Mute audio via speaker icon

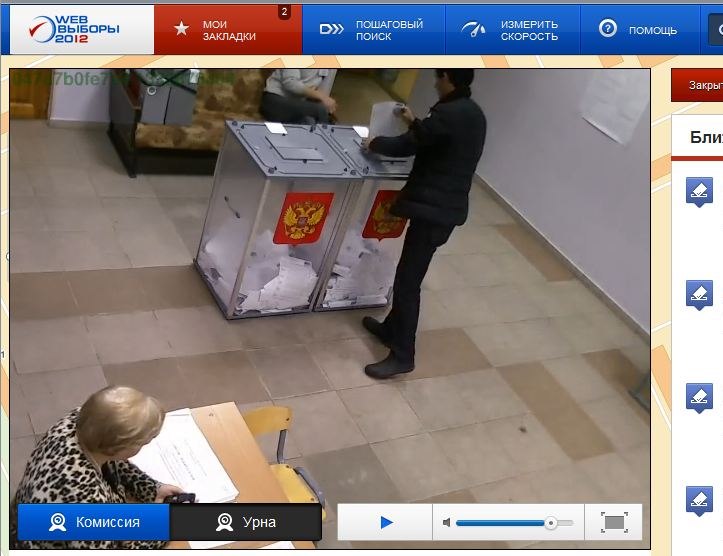tap(445, 522)
